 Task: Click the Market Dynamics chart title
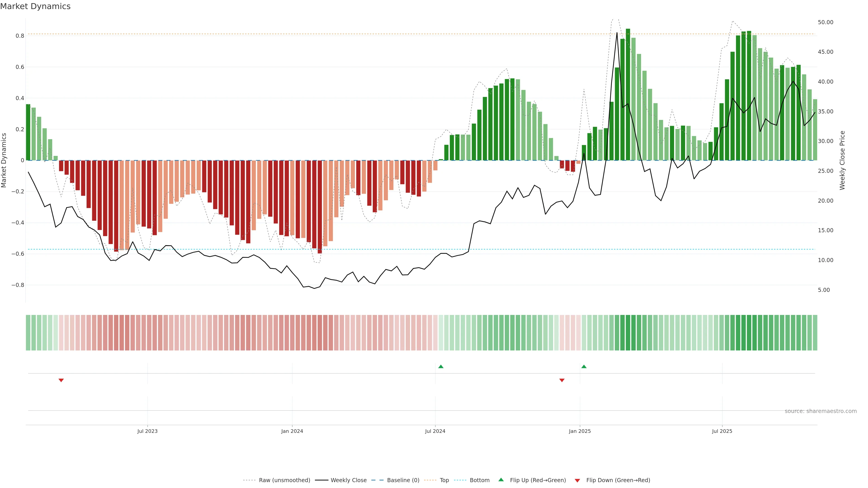35,6
